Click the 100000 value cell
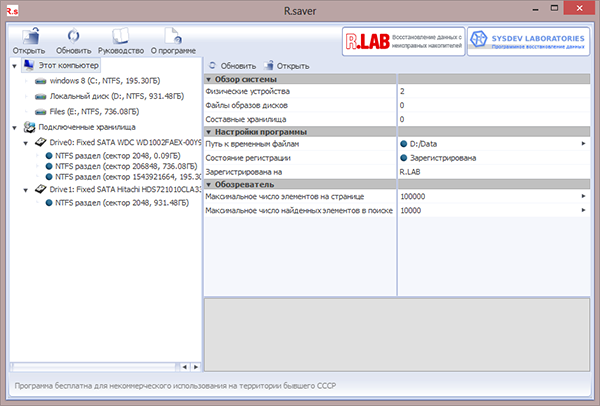600x406 pixels. pos(493,196)
